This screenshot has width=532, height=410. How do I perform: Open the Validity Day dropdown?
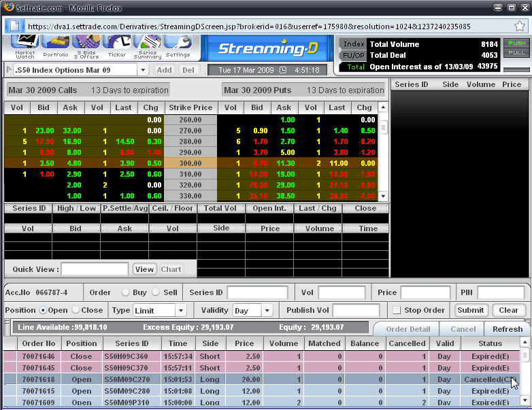(267, 311)
